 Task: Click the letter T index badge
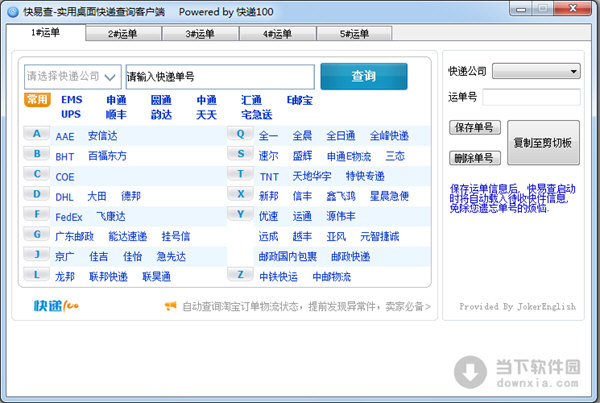coord(240,174)
